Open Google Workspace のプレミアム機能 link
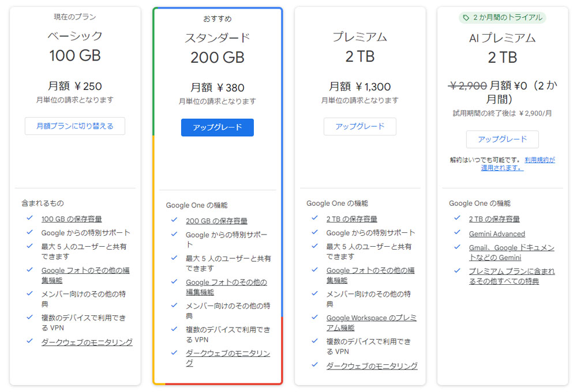Viewport: 577px width, 392px height. pyautogui.click(x=371, y=323)
